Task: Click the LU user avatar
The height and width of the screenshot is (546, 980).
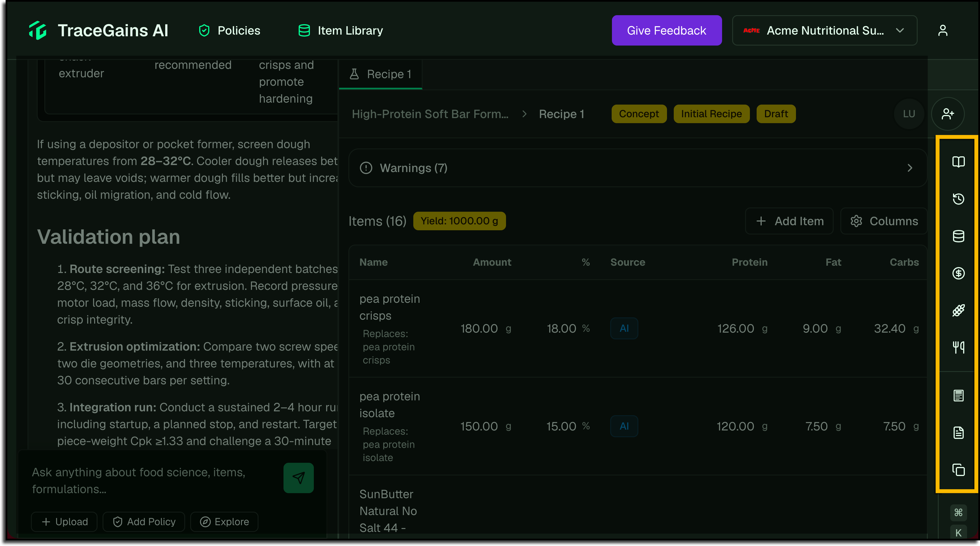Action: (x=909, y=114)
